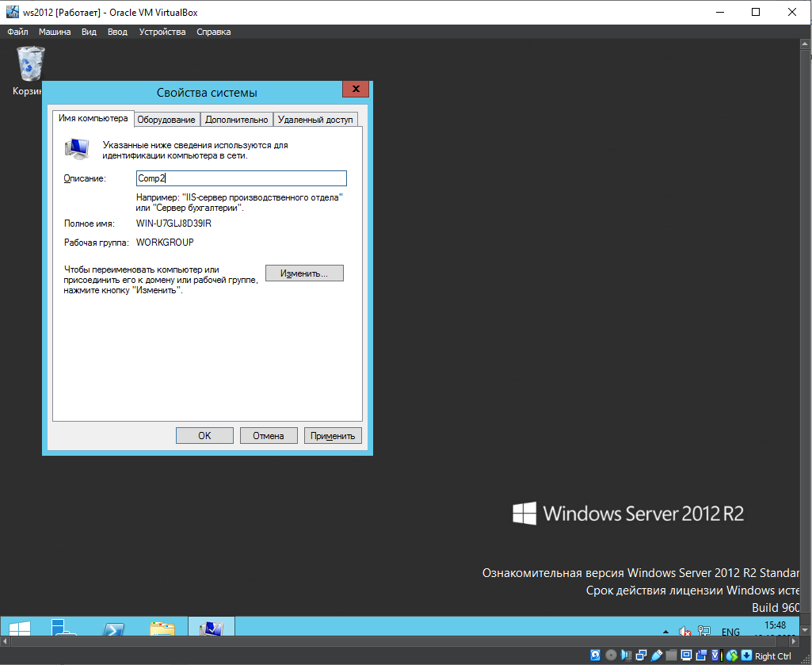The image size is (812, 665).
Task: Click horizontal scrollbar right arrow
Action: 793,641
